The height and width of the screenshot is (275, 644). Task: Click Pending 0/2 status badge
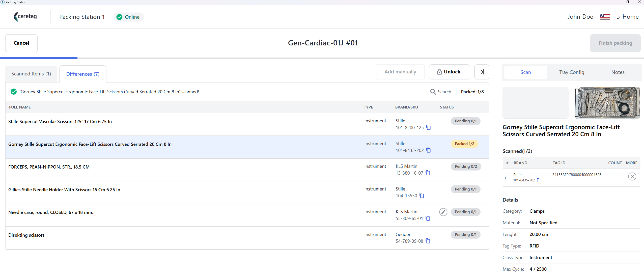point(466,167)
